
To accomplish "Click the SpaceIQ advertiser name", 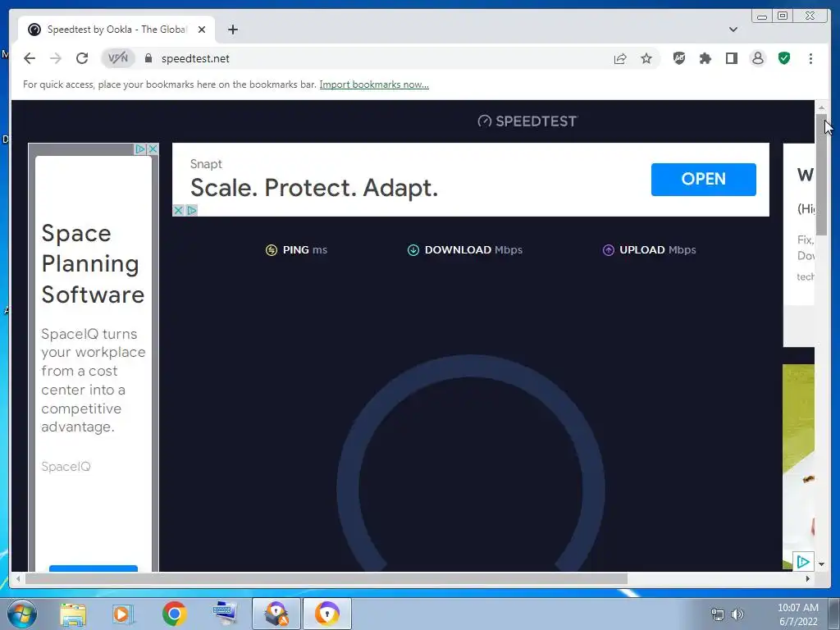I will (x=66, y=467).
